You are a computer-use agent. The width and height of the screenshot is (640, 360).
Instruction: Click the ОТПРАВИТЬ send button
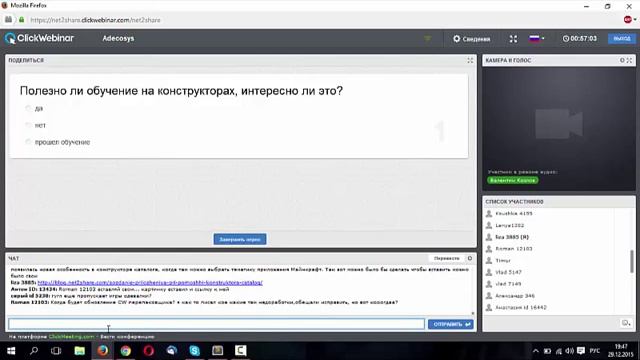[x=451, y=324]
